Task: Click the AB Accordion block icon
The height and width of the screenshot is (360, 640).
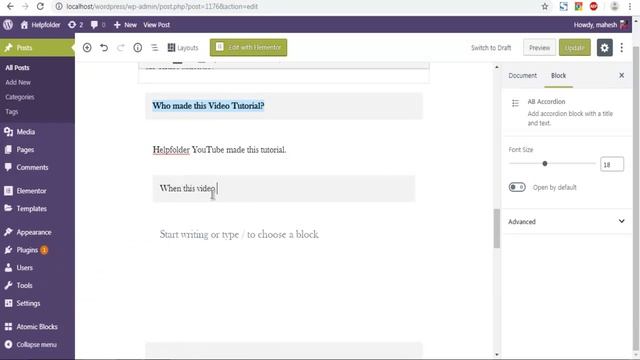Action: pos(516,103)
